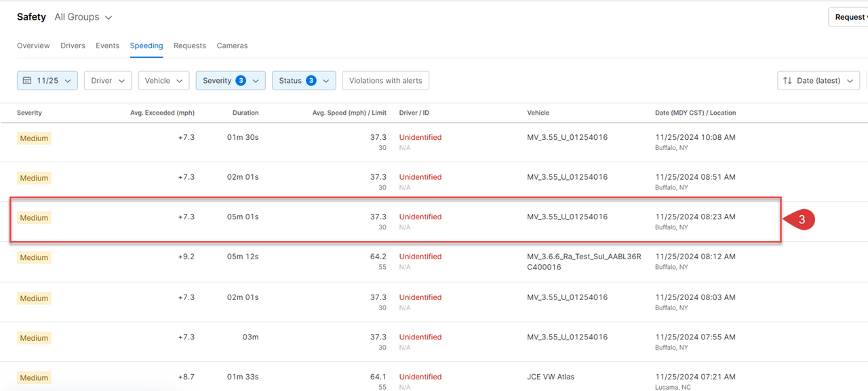Click Unidentified driver for JCE VW Atlas
The image size is (868, 391).
(x=420, y=377)
